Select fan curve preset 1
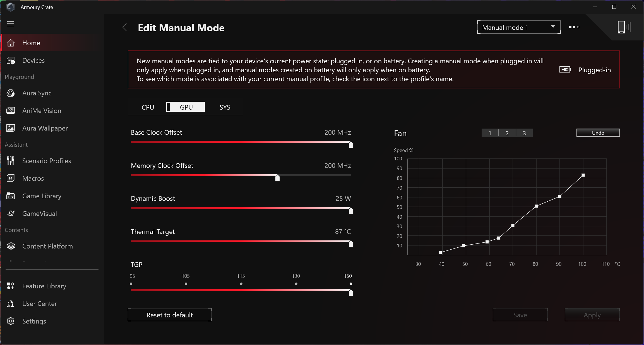Screen dimensions: 644x345 (x=490, y=133)
